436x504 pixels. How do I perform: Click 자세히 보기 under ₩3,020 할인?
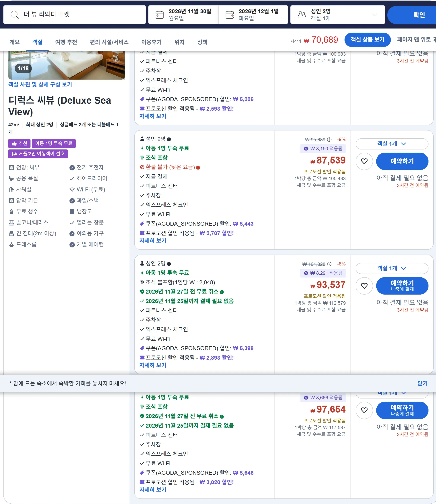coord(153,490)
